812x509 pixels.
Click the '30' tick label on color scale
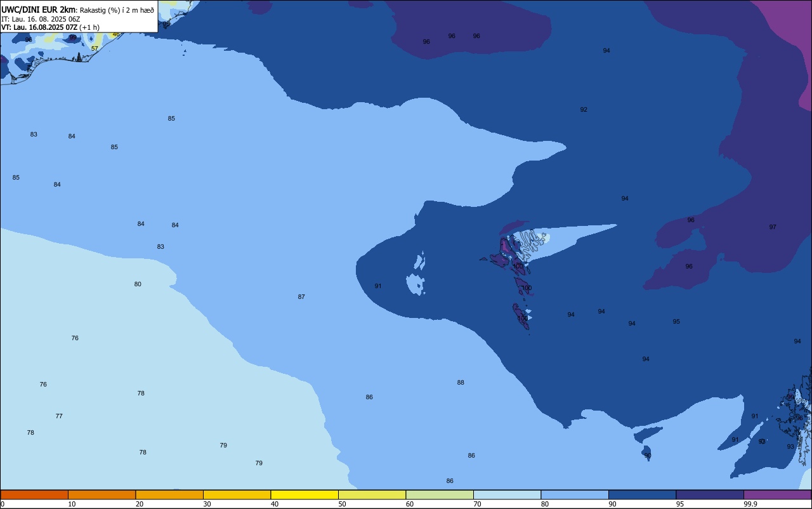click(207, 504)
